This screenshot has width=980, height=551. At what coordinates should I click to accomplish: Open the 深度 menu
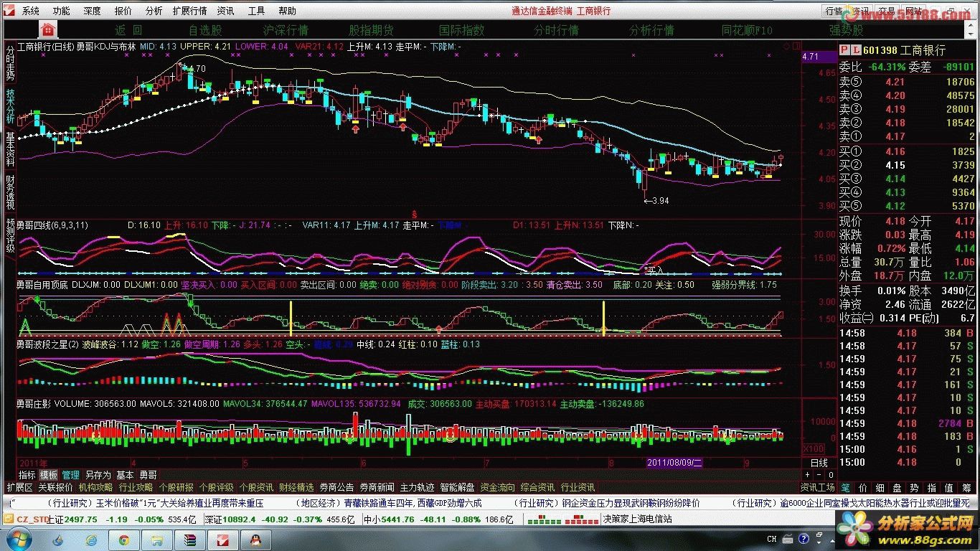92,11
